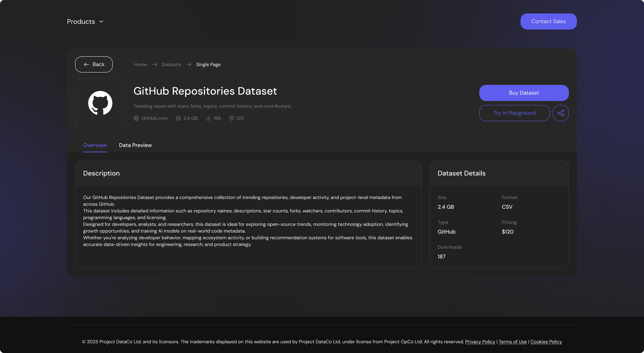Click the Products chevron arrow
644x353 pixels.
[101, 21]
